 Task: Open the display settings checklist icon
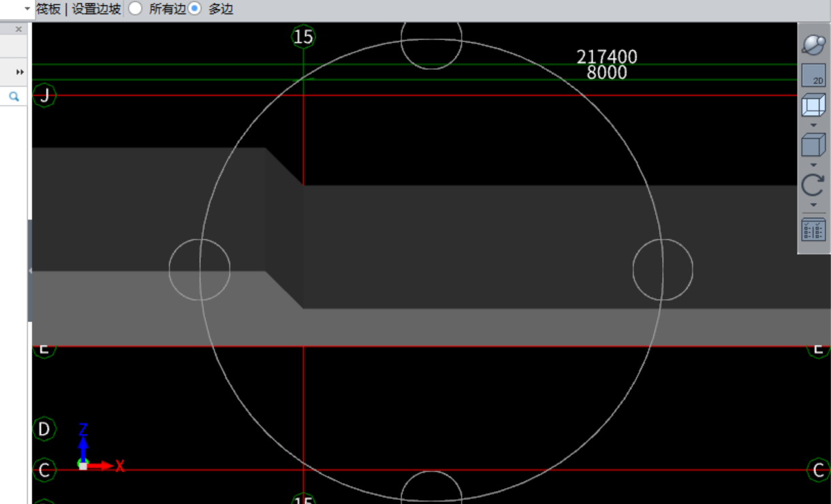813,230
